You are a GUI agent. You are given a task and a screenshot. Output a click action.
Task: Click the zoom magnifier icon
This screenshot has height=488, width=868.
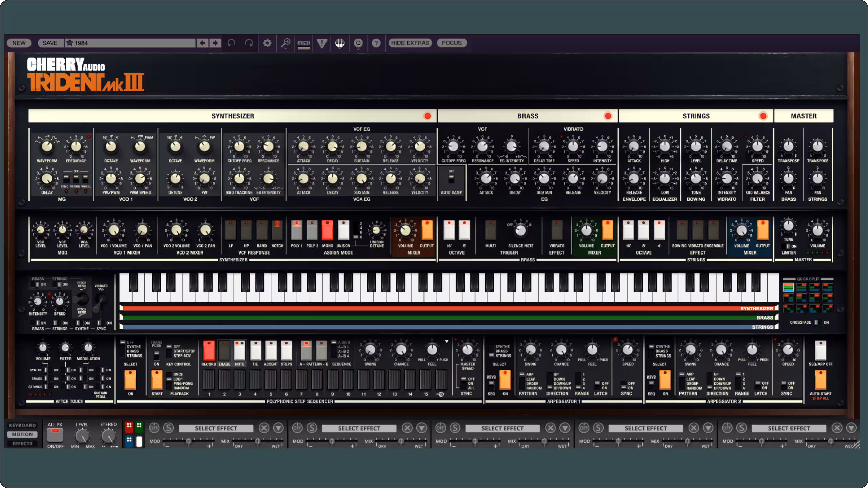285,43
